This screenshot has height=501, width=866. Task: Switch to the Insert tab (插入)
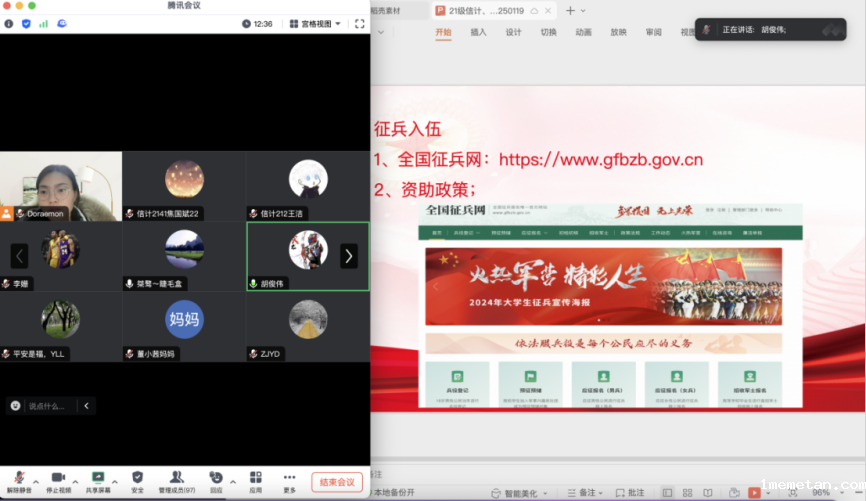pos(478,32)
